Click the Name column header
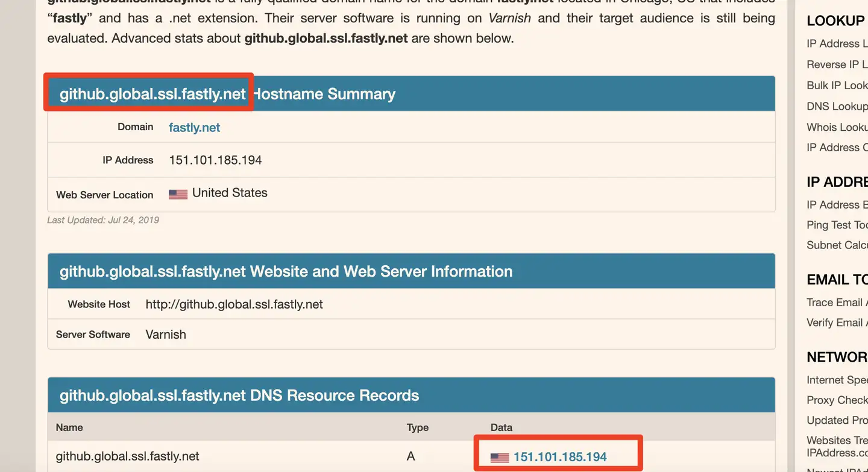The width and height of the screenshot is (868, 472). point(69,427)
